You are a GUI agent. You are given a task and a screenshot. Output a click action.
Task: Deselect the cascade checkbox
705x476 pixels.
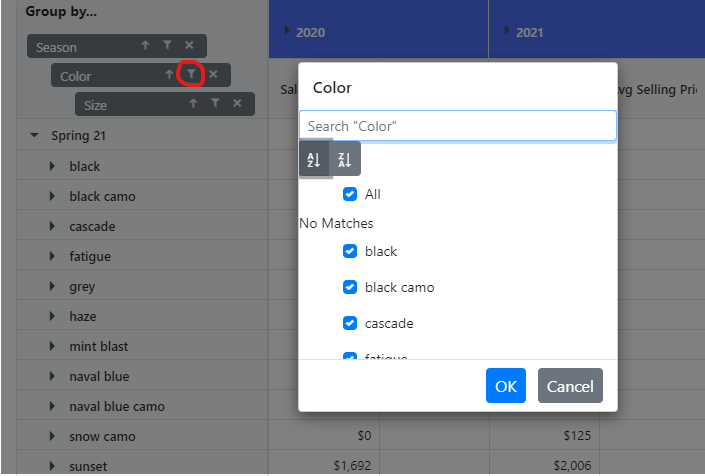coord(350,324)
